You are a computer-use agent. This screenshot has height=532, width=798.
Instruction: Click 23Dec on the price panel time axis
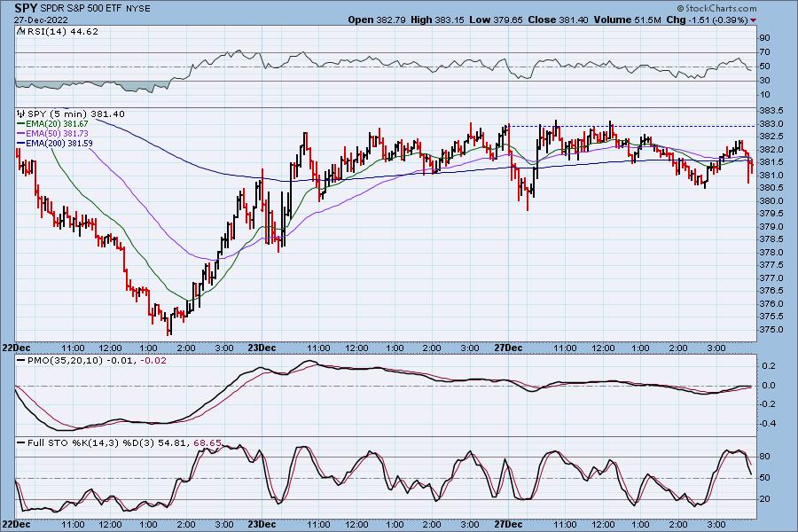pyautogui.click(x=262, y=348)
